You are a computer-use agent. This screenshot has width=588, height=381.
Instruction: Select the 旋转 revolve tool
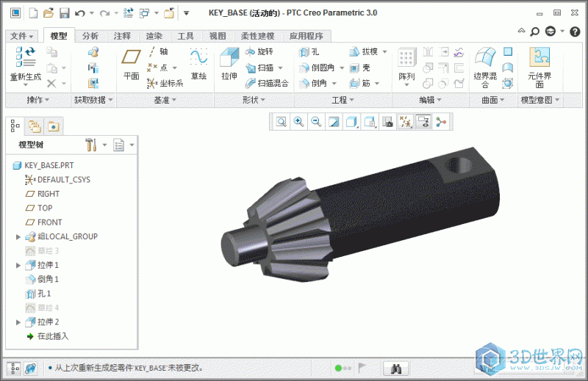[259, 51]
